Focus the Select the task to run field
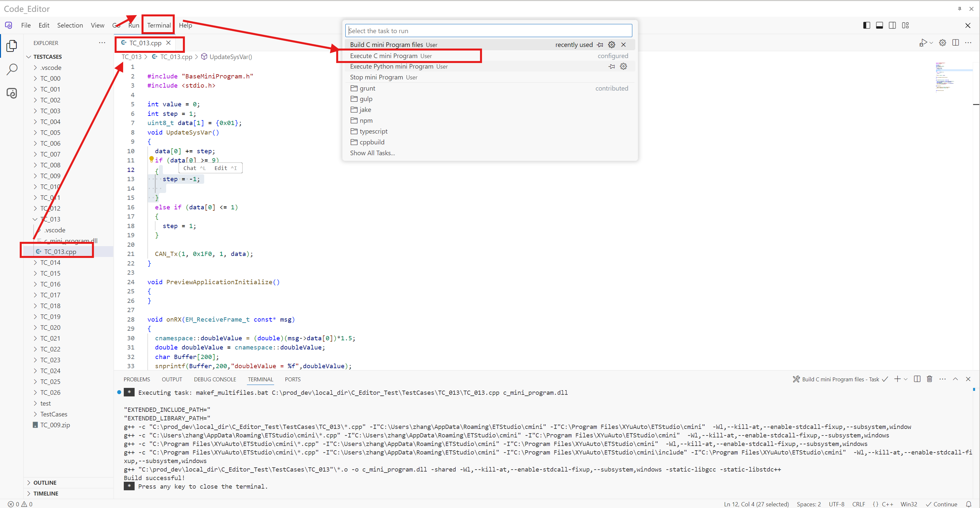Screen dimensions: 980x508 488,31
